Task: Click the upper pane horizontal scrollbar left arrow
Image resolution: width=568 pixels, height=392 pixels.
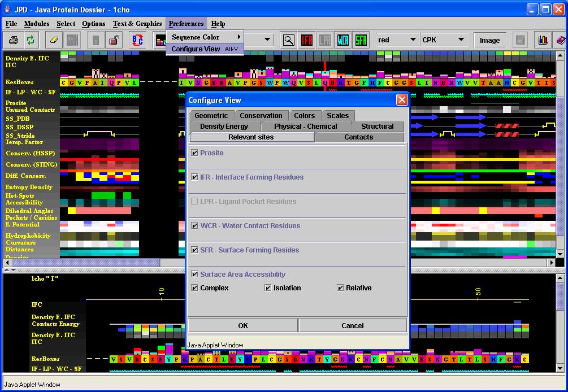Action: [x=7, y=263]
